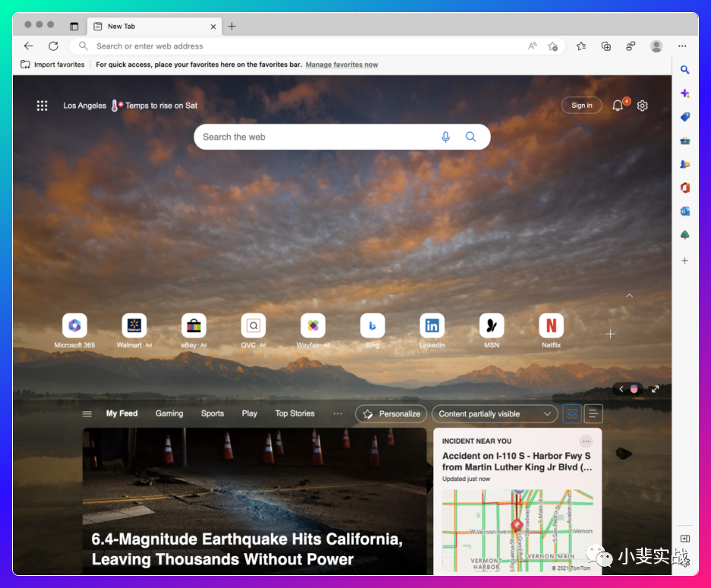Open the sidebar green tree icon

pos(684,235)
